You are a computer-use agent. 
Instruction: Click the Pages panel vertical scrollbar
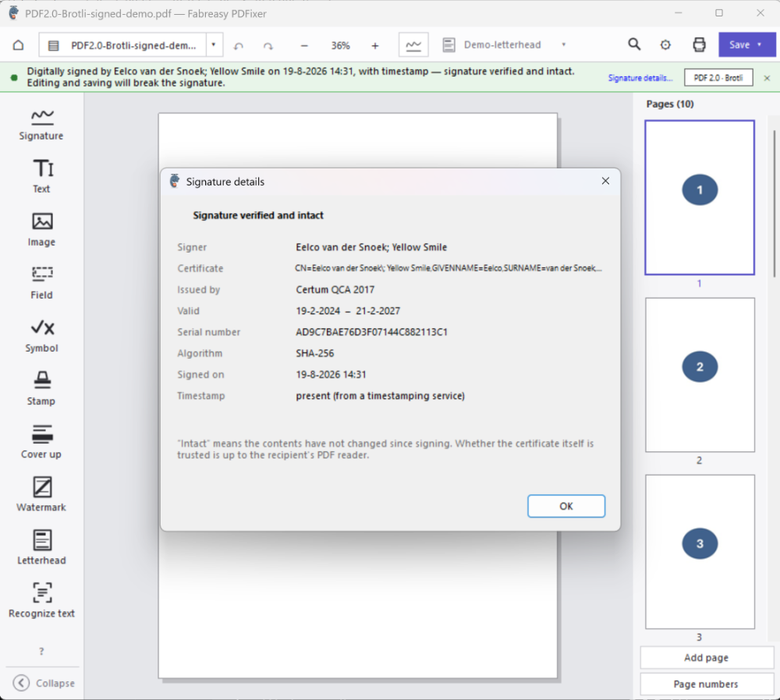[x=774, y=203]
